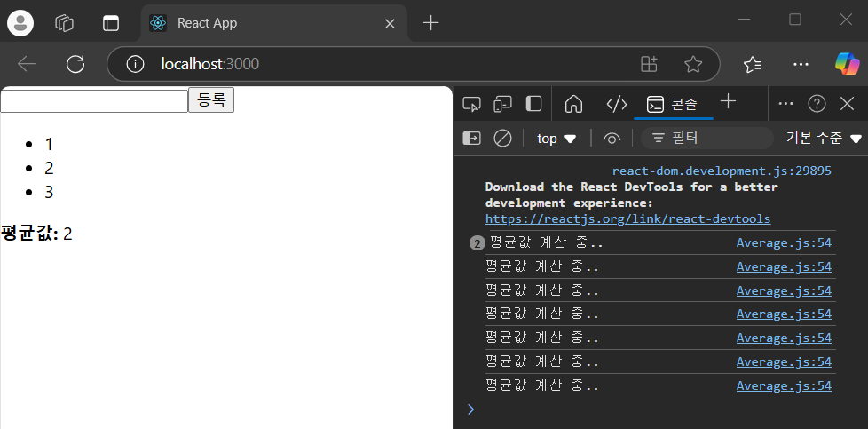Click the message count badge 2
The image size is (868, 429).
point(477,243)
